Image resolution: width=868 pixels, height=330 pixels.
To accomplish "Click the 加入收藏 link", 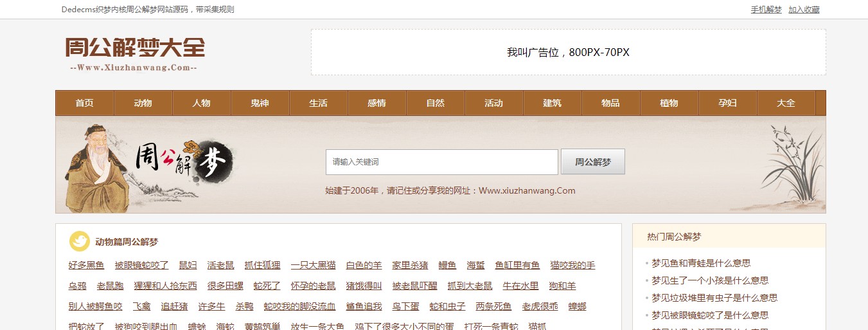I will click(x=804, y=10).
